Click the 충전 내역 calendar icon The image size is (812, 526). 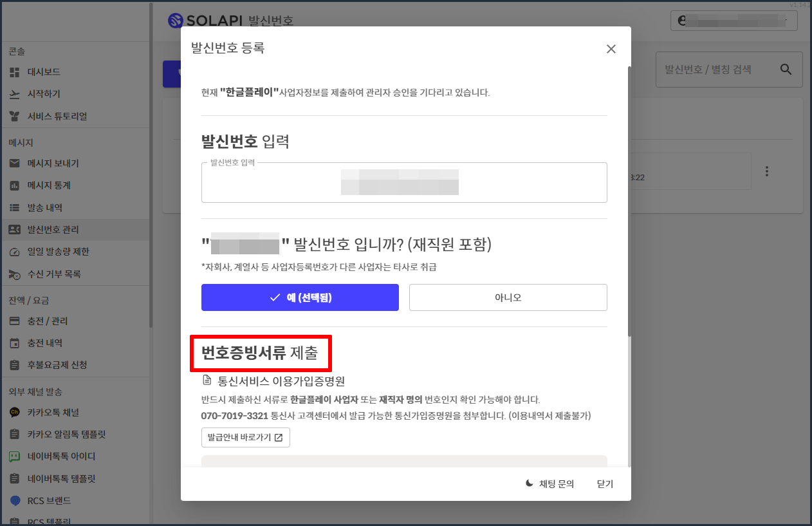(x=15, y=343)
